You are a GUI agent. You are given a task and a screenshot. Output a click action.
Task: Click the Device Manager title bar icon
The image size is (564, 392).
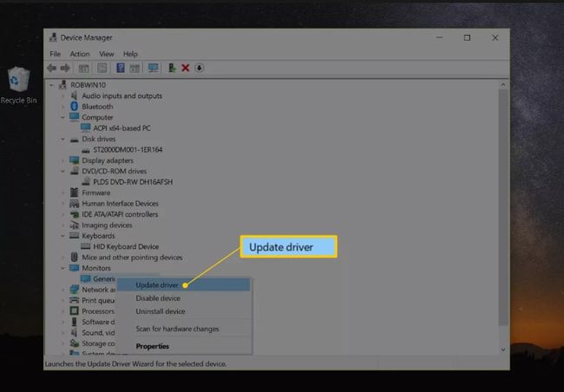[x=53, y=37]
